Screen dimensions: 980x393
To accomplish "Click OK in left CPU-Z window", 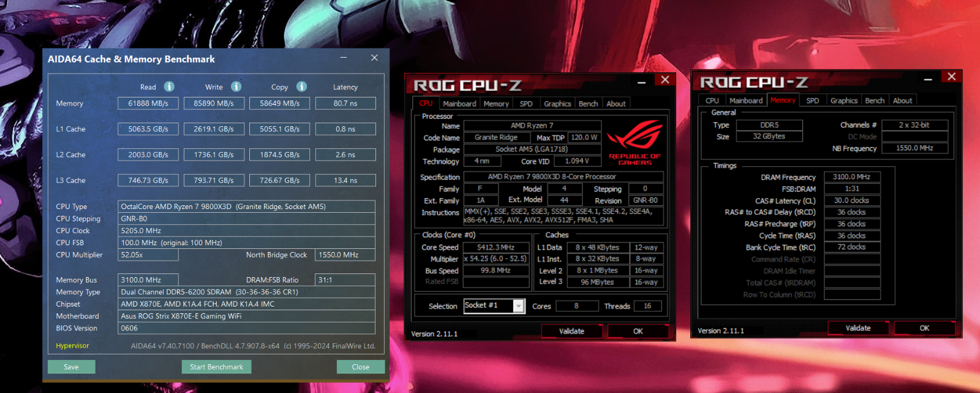I will pyautogui.click(x=638, y=331).
